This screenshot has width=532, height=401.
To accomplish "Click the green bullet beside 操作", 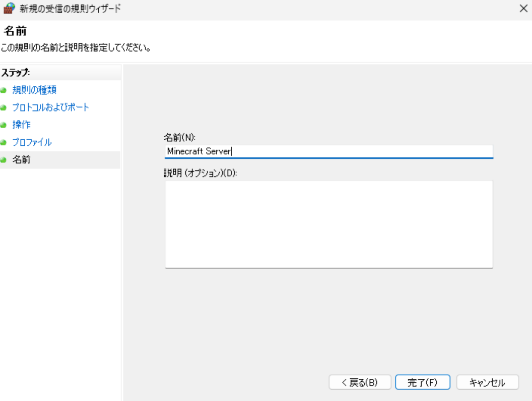I will pos(4,125).
